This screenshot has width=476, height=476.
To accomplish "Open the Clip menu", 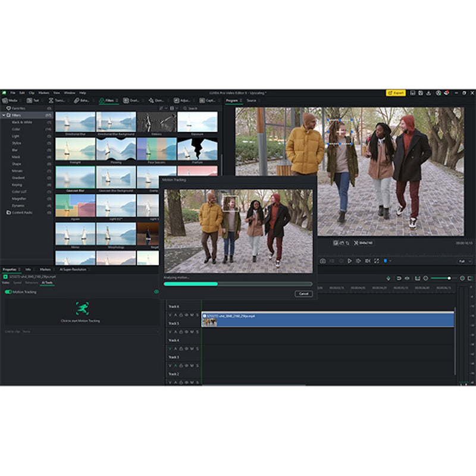I will pos(32,93).
